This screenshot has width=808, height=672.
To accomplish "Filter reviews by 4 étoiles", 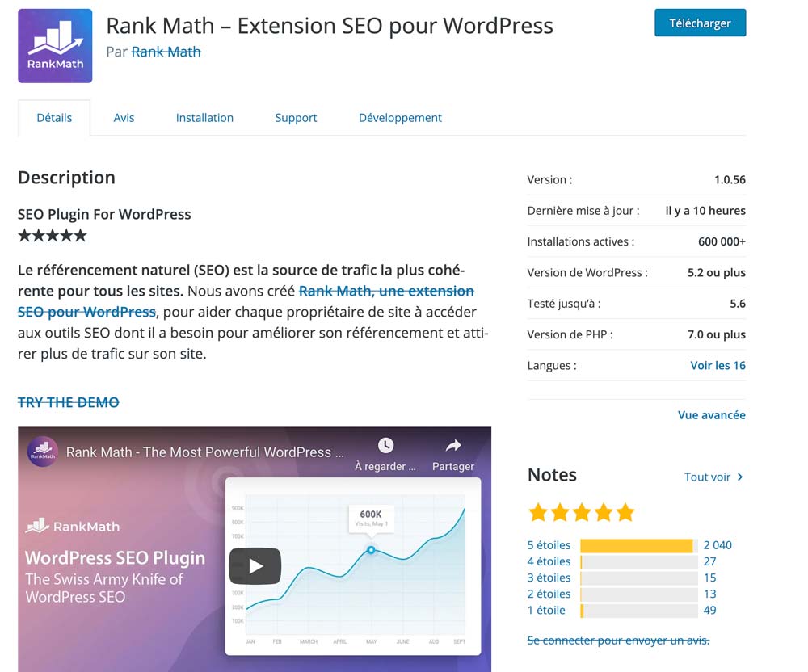I will click(x=549, y=561).
